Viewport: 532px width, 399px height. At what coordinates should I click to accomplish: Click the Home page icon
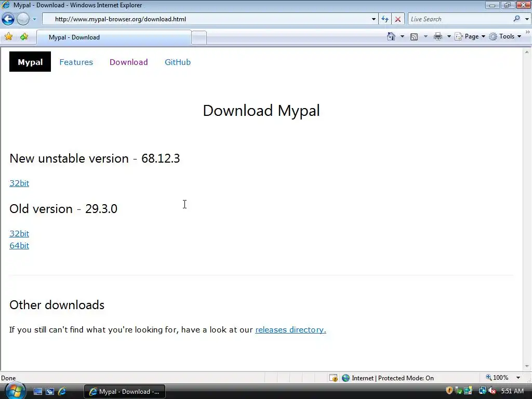tap(391, 36)
